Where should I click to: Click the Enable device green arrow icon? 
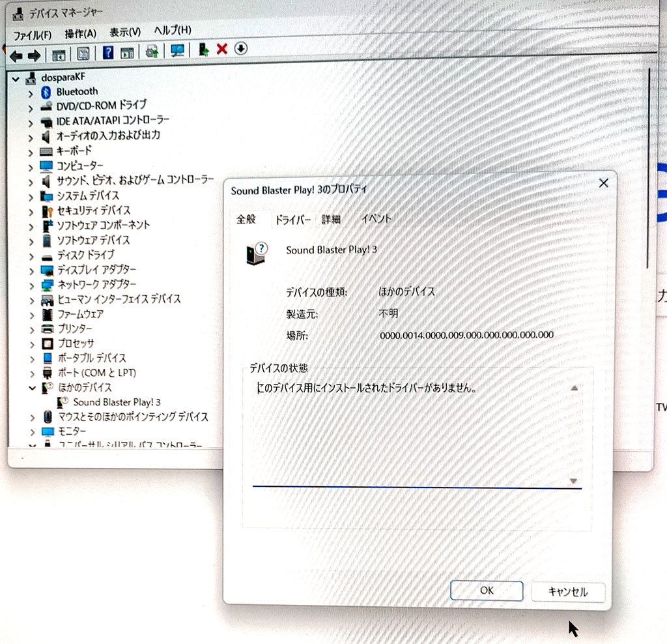204,50
